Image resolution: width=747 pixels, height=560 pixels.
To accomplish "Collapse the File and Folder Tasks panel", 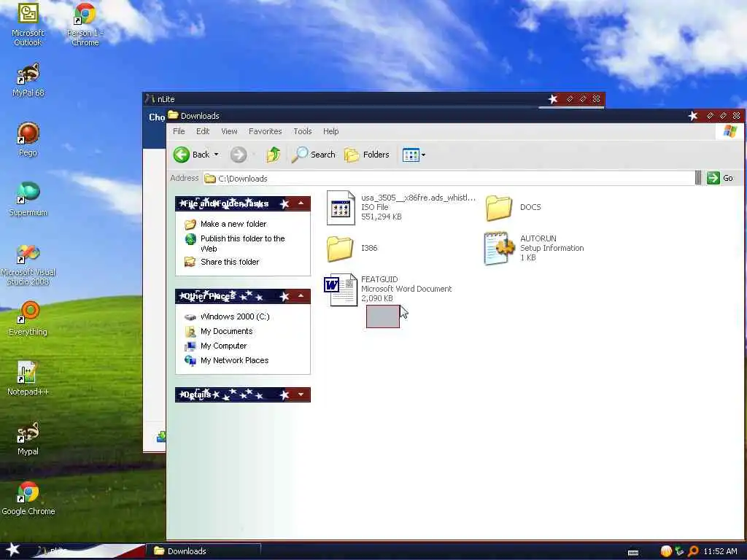I will (301, 203).
